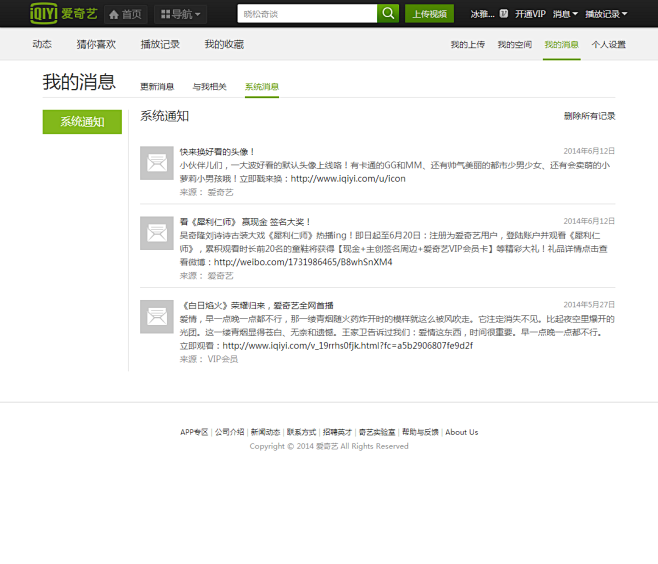
Task: Click 开通VIP link
Action: pyautogui.click(x=530, y=14)
